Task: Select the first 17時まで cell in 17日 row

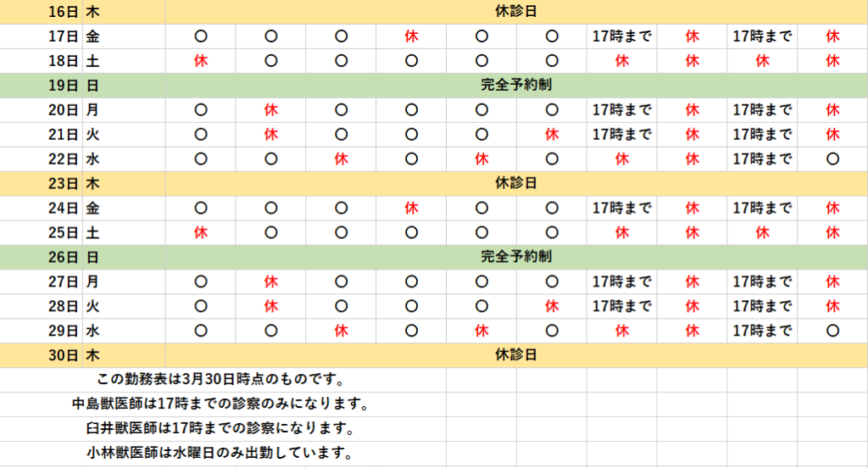Action: pos(621,36)
